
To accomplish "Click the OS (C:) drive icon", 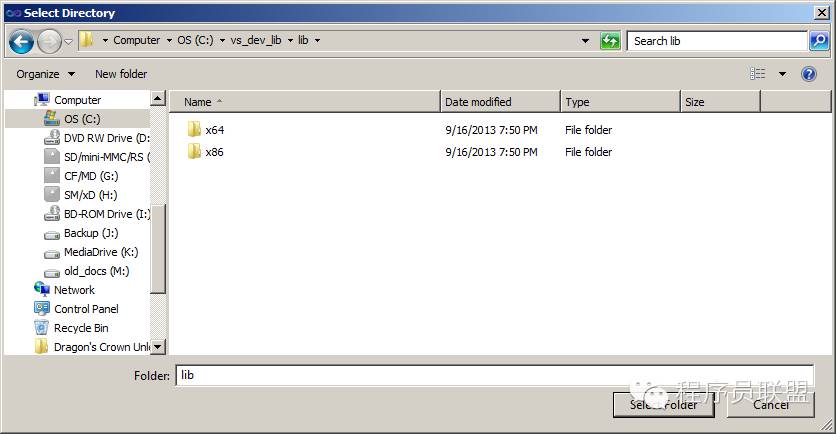I will tap(52, 118).
